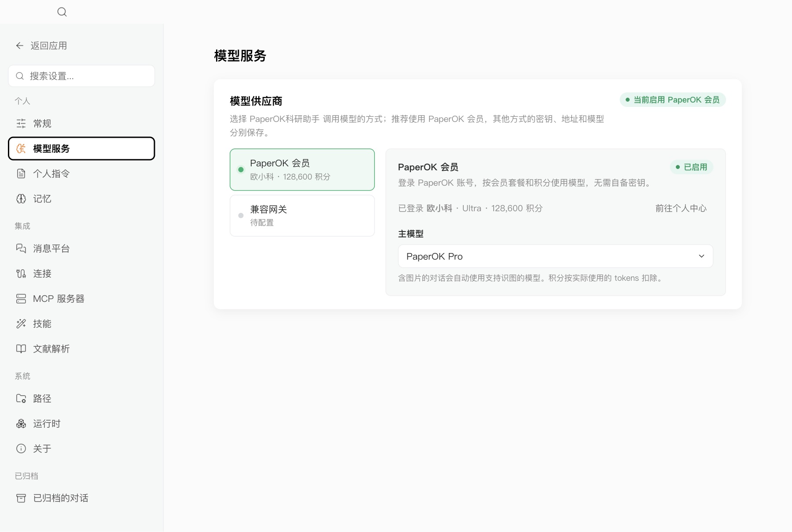Click the 已登录 欧小科 · Ultra account text
Screen dimensions: 792x532
point(470,209)
